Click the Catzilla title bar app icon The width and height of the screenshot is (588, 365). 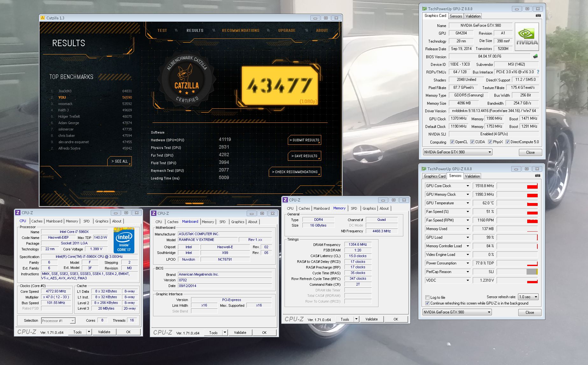coord(43,18)
